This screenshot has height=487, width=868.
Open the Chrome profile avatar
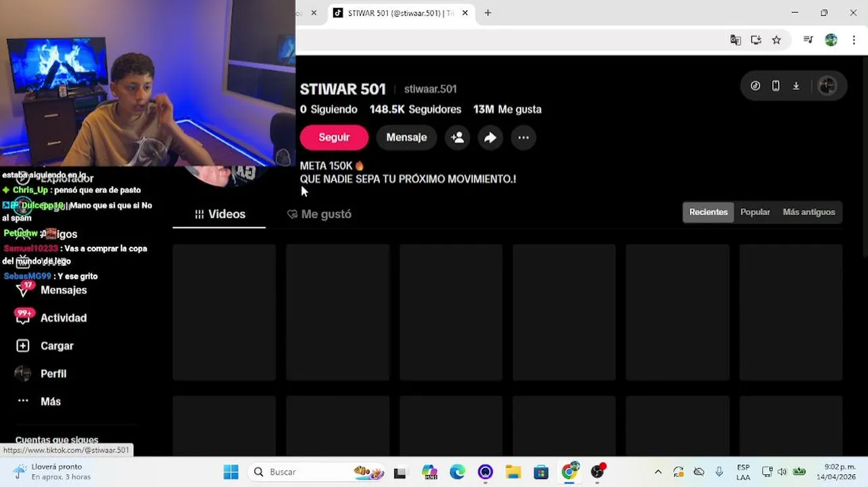point(831,40)
